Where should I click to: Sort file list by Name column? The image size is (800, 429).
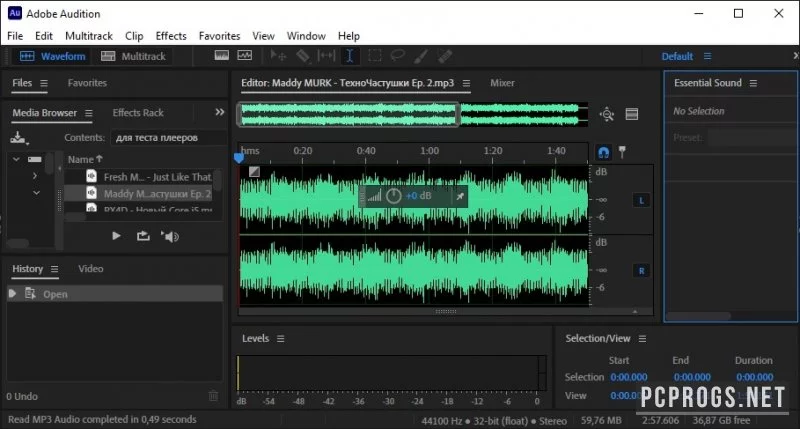85,159
